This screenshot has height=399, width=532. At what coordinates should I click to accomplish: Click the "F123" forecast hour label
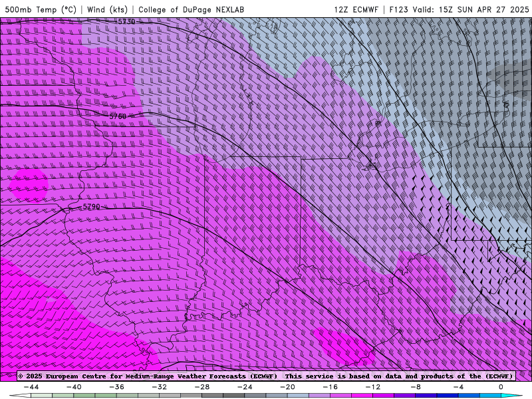(x=398, y=9)
